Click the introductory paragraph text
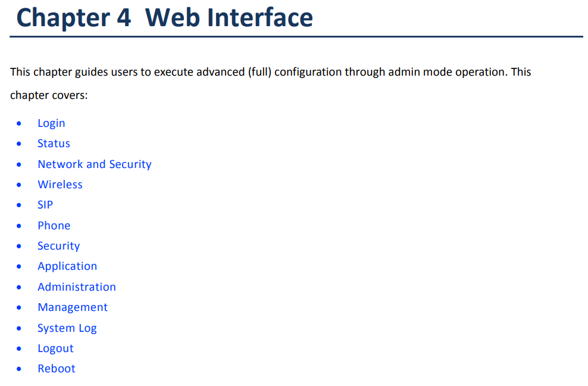Image resolution: width=588 pixels, height=386 pixels. pos(270,83)
